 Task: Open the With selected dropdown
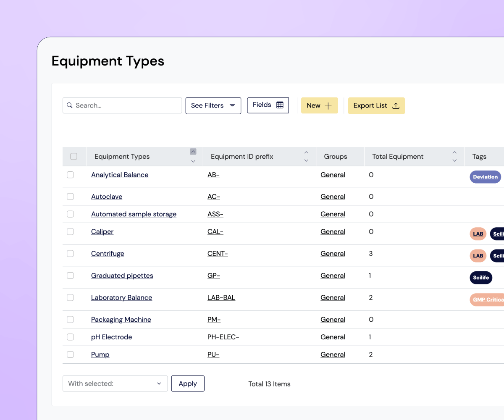click(115, 383)
